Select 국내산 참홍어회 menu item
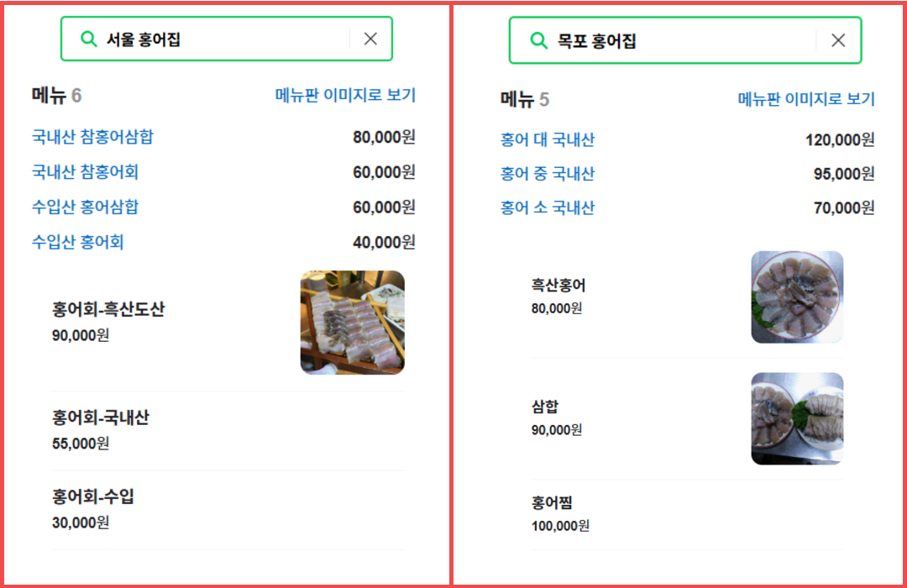 pos(85,172)
